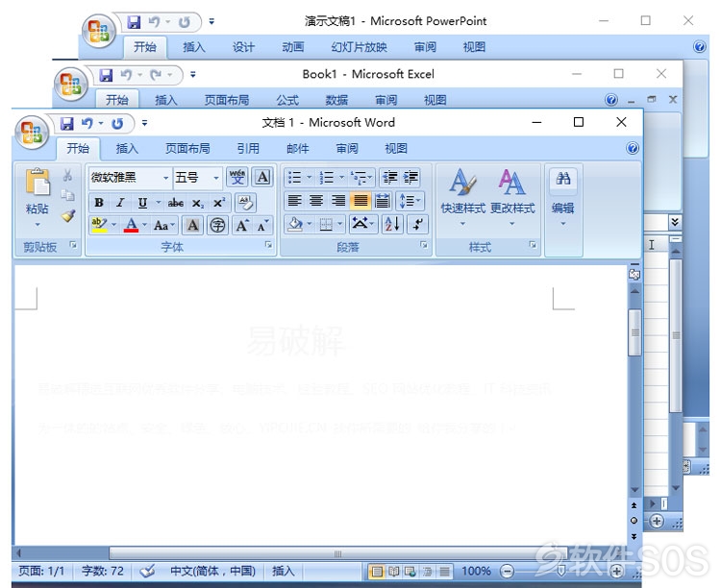The height and width of the screenshot is (588, 721).
Task: Select the Format Painter brush icon
Action: point(68,215)
